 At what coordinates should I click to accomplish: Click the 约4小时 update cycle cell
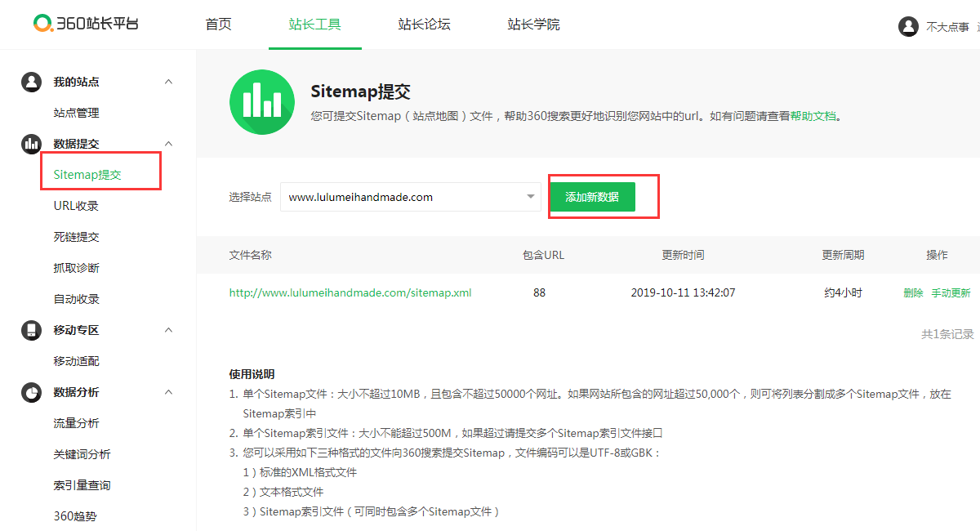pos(843,292)
